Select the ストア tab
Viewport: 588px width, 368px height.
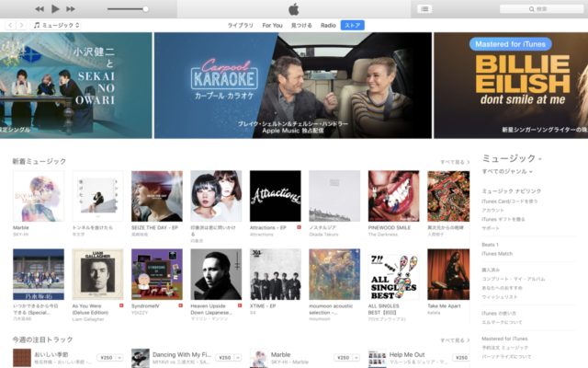tap(353, 25)
